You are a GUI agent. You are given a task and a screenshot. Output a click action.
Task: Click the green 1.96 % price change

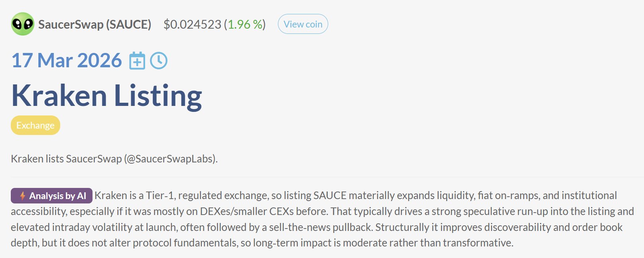coord(245,25)
